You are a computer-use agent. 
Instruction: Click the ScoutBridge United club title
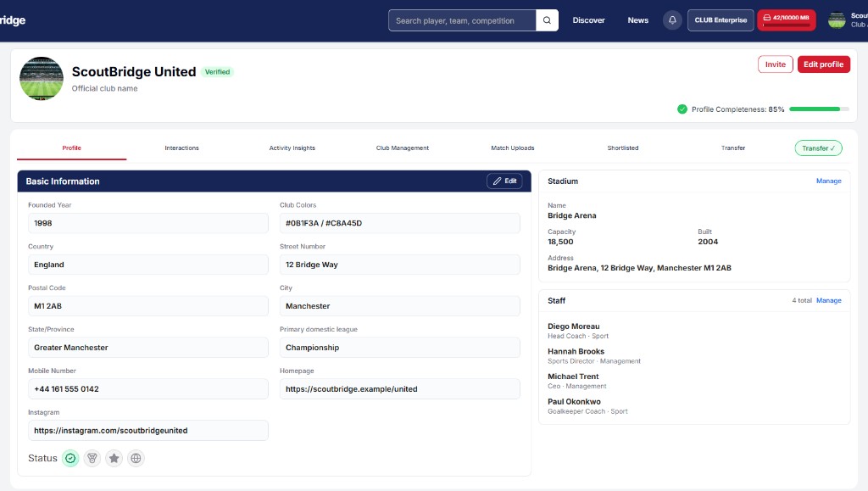click(134, 72)
